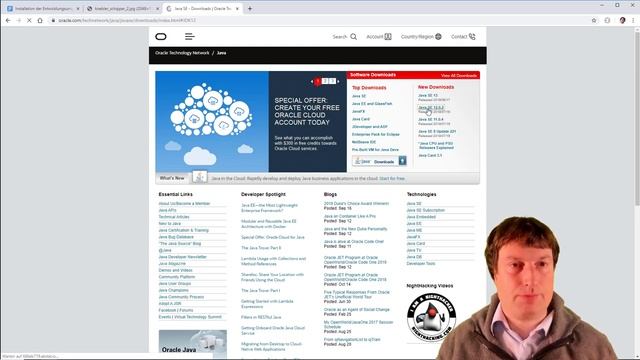Click the Oracle Java promo image

193,342
